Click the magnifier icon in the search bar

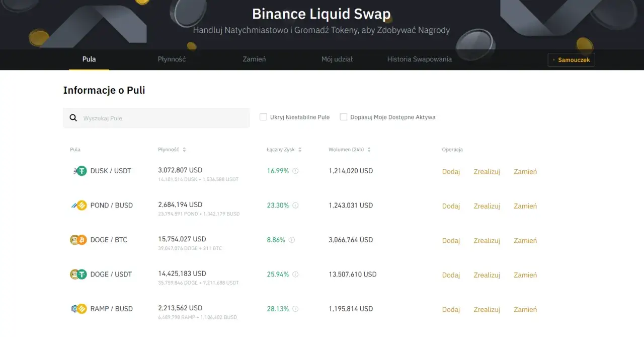click(x=73, y=117)
